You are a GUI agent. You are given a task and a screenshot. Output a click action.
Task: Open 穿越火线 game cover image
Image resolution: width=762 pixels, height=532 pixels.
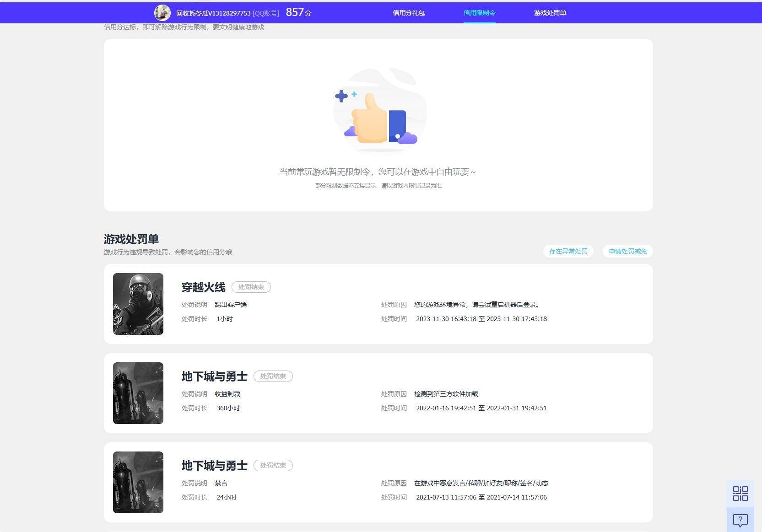point(138,304)
